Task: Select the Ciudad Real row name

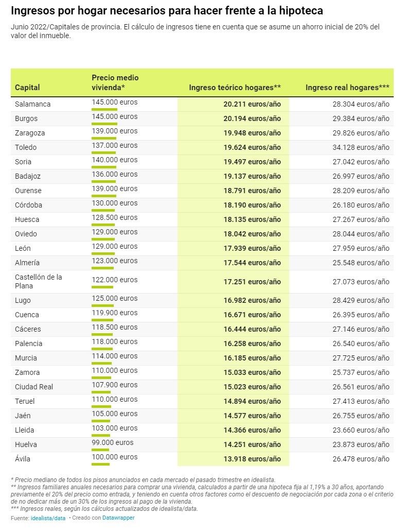Action: coord(34,387)
